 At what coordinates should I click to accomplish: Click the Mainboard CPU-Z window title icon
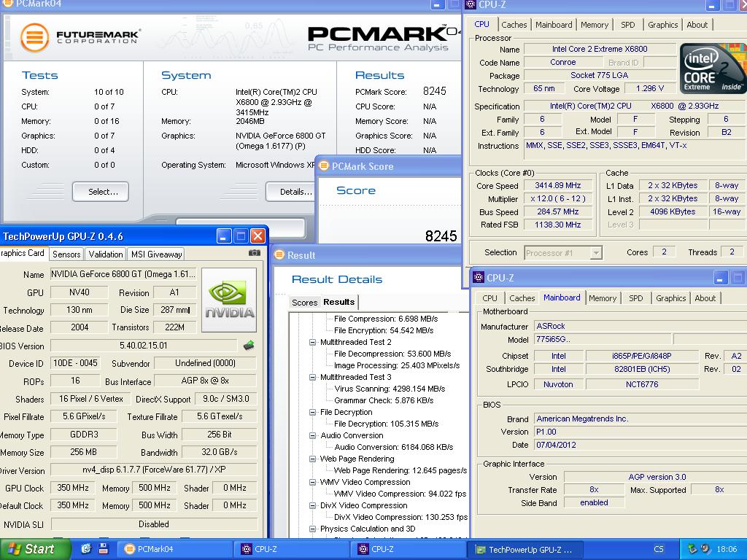(x=479, y=278)
